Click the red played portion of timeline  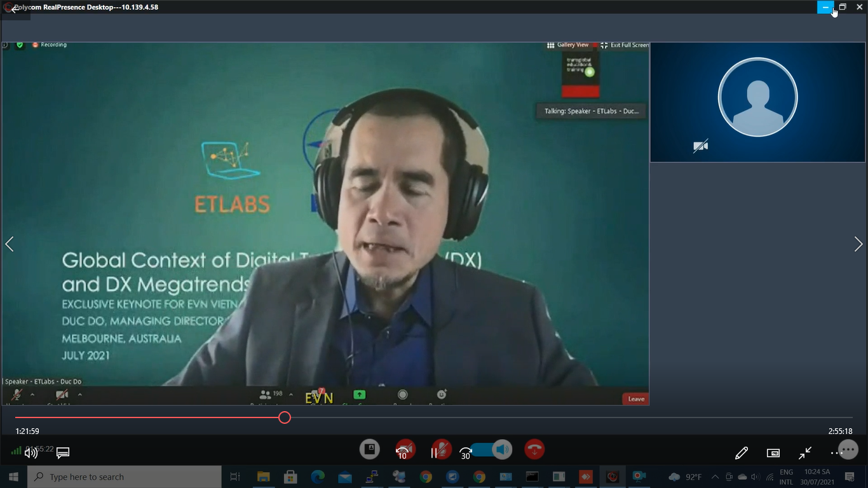point(147,417)
